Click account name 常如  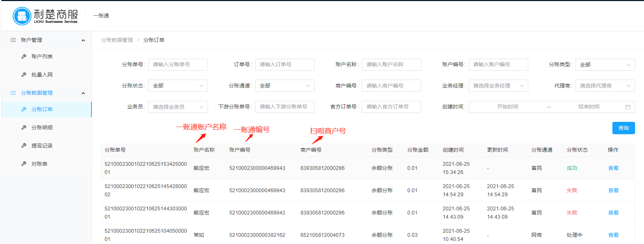199,235
